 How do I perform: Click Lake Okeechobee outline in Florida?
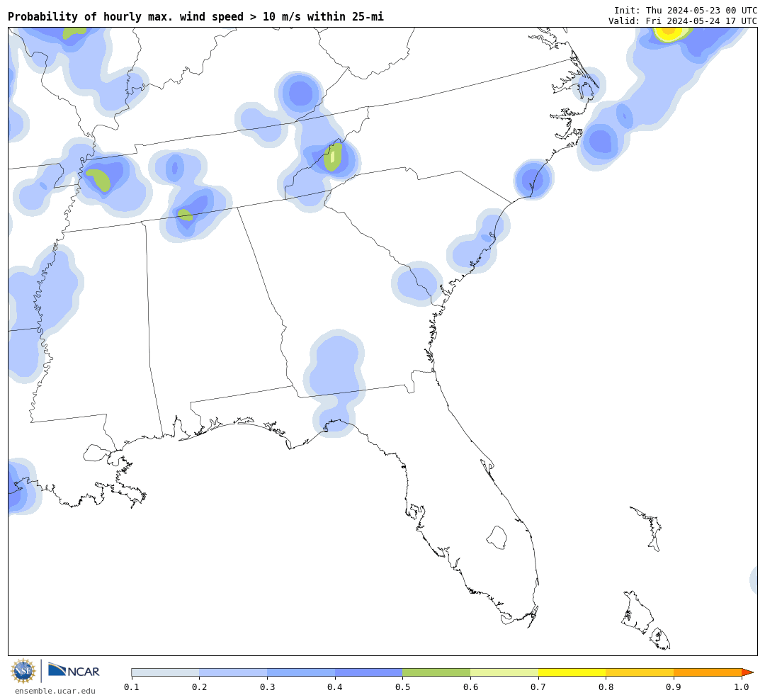click(497, 538)
